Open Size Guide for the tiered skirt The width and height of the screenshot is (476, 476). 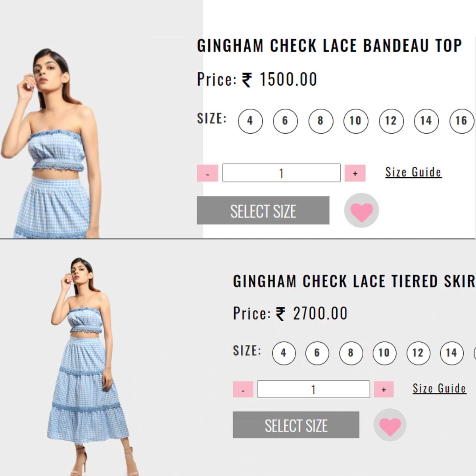[x=439, y=388]
